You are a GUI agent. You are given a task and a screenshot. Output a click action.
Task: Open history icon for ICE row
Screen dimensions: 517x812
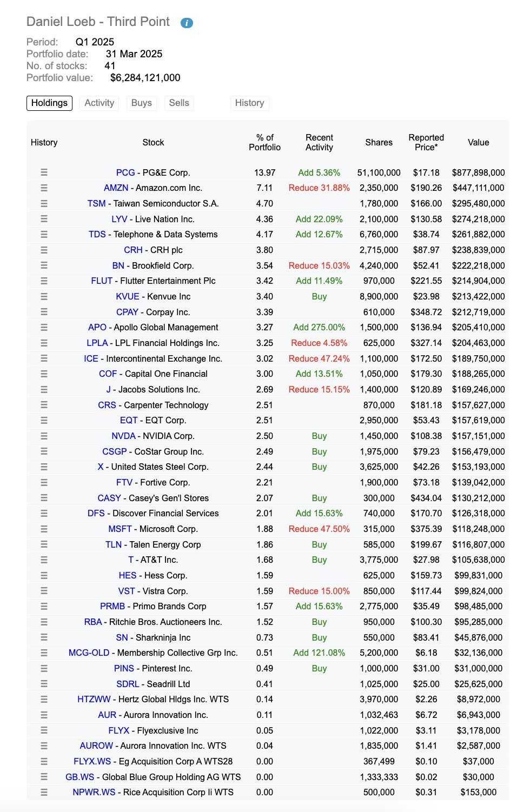pyautogui.click(x=44, y=358)
